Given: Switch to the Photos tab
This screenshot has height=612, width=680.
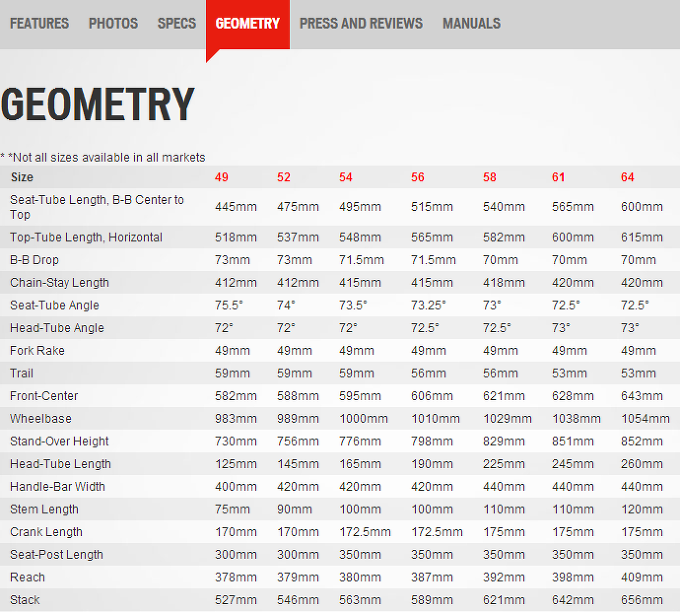Looking at the screenshot, I should tap(113, 23).
